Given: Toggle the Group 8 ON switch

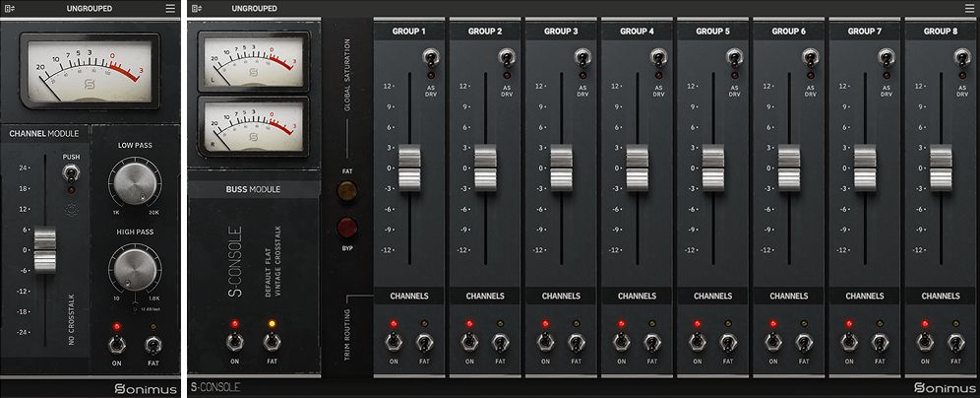Looking at the screenshot, I should [x=925, y=342].
